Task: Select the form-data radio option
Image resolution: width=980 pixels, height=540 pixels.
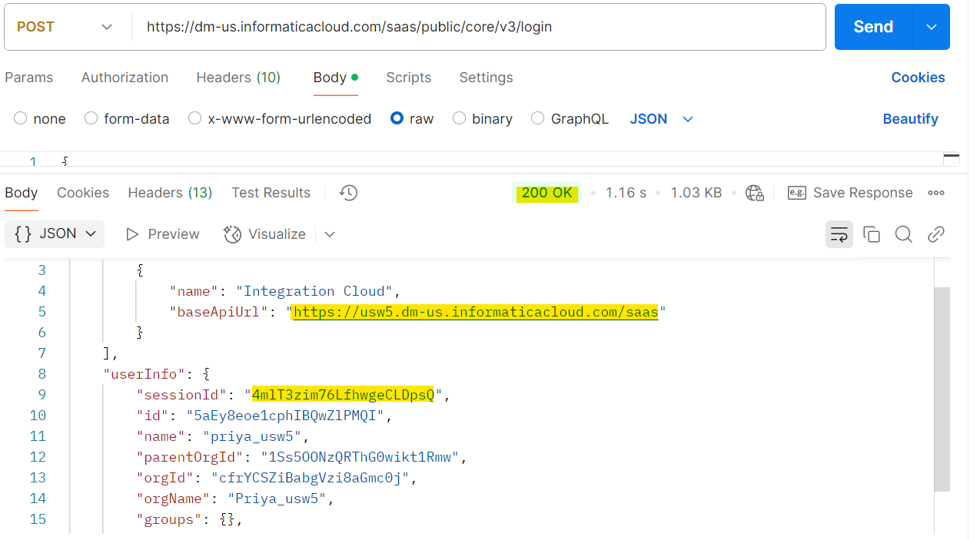Action: [x=91, y=118]
